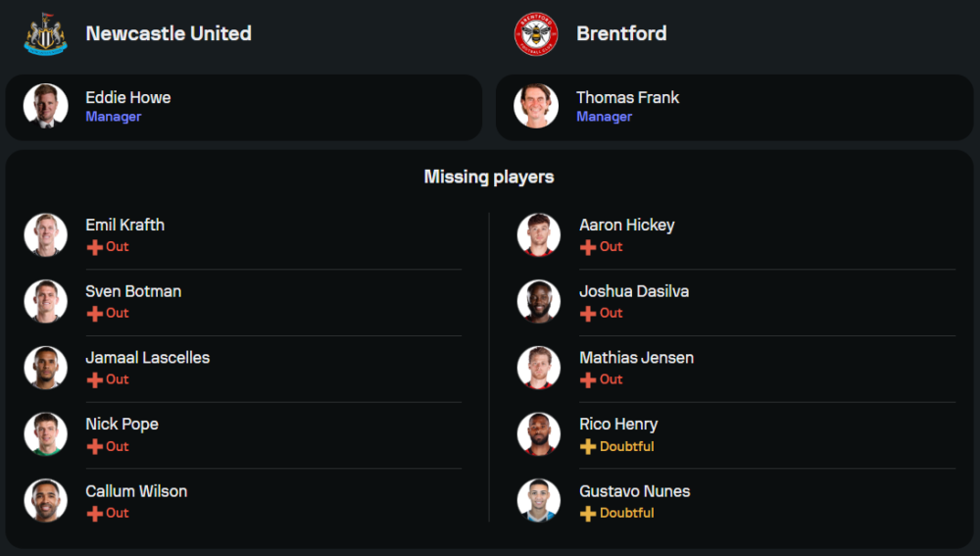Viewport: 980px width, 556px height.
Task: Click the Thomas Frank manager name
Action: pos(627,97)
